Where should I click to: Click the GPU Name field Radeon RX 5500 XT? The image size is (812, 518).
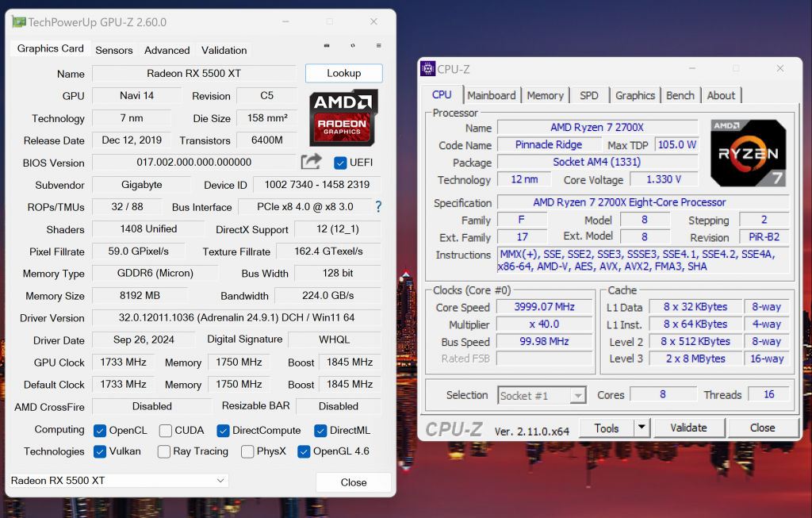pos(193,74)
